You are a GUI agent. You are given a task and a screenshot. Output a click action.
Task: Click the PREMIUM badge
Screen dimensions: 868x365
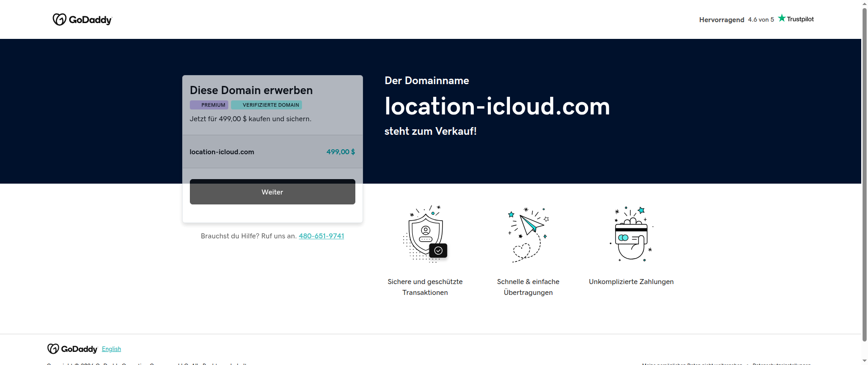point(209,105)
